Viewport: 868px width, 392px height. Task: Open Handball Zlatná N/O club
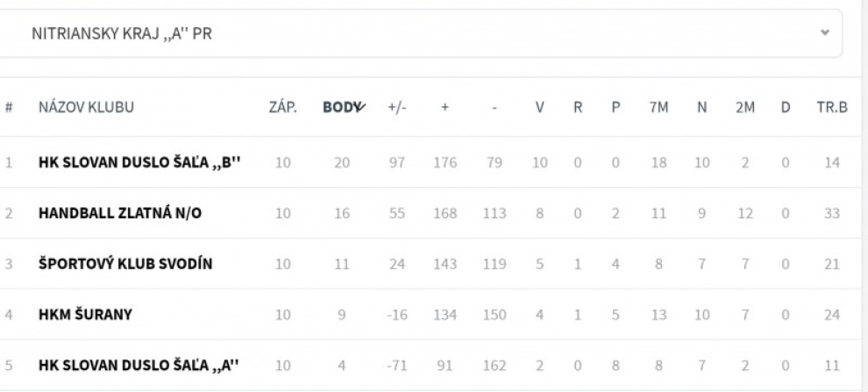point(120,213)
